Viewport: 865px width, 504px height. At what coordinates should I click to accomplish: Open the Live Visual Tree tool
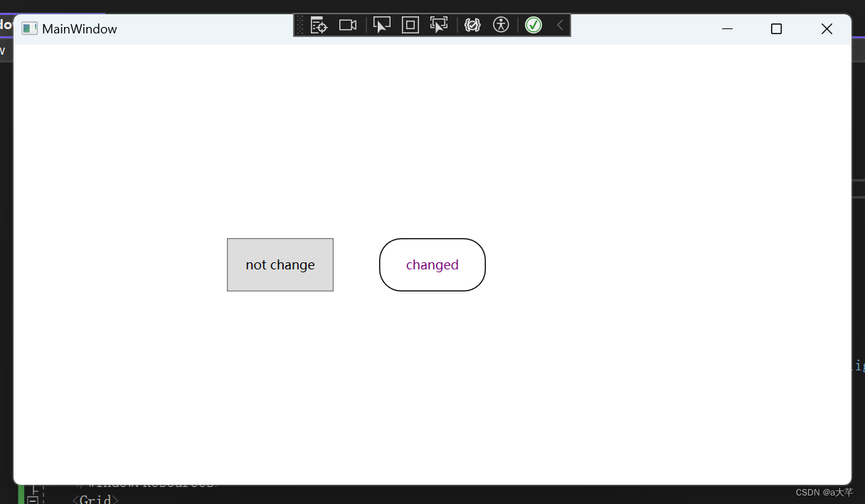(319, 24)
